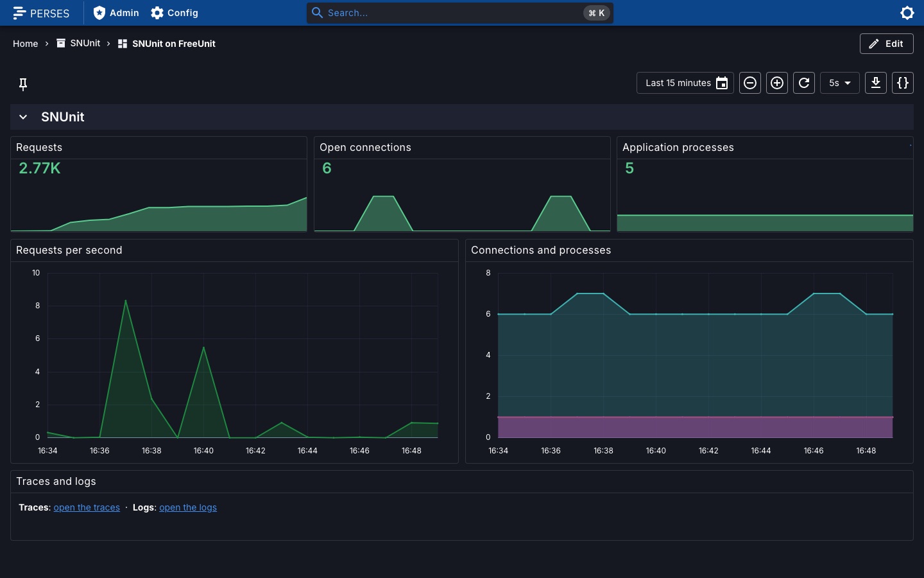Focus the Search field
This screenshot has height=578, width=924.
(x=459, y=13)
